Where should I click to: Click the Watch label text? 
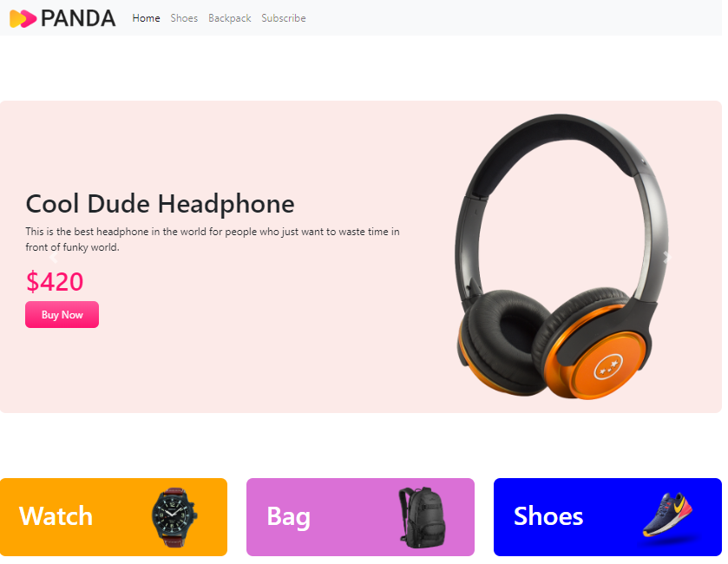(x=56, y=516)
